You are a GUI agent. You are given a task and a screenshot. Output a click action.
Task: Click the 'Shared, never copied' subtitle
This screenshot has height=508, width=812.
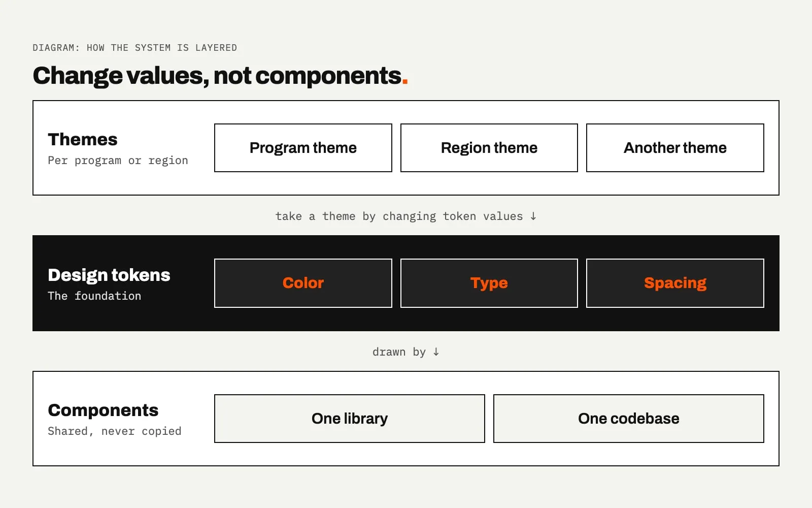(x=115, y=431)
